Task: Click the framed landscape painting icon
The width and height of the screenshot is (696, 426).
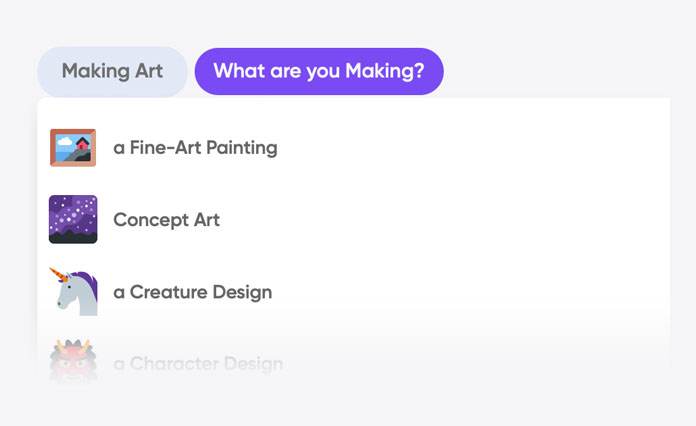Action: pos(73,148)
